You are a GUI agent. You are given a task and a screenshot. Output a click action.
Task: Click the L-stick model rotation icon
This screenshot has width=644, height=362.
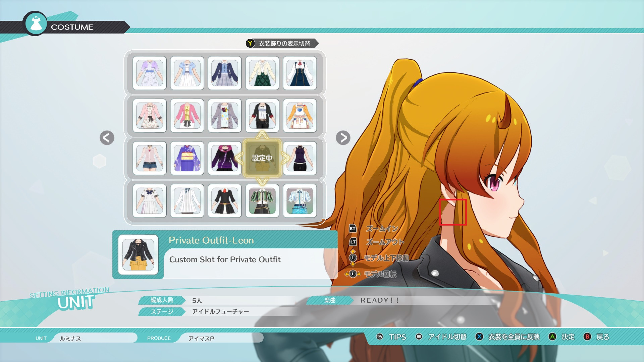click(x=353, y=274)
